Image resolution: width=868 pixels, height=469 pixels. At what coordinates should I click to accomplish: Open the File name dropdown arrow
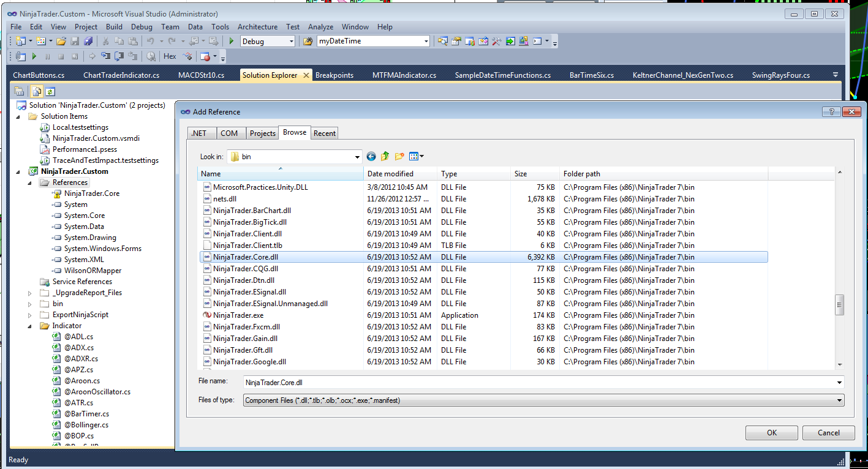click(839, 382)
